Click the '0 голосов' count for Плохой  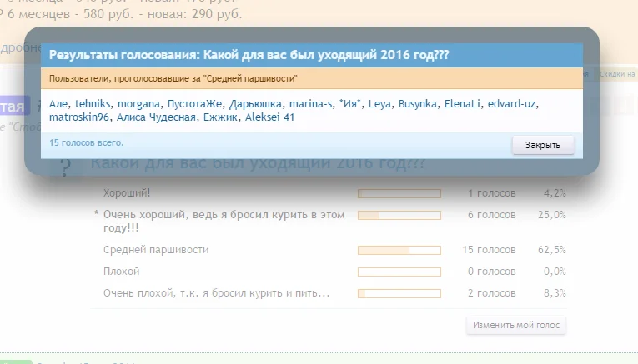[x=491, y=272]
